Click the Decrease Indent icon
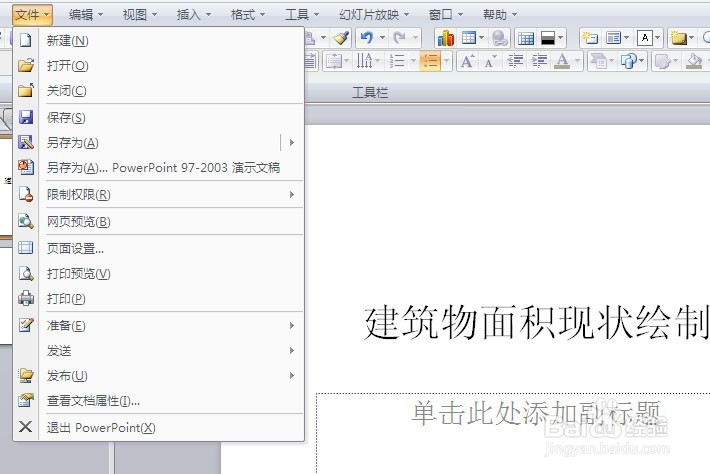The width and height of the screenshot is (710, 474). coord(515,61)
